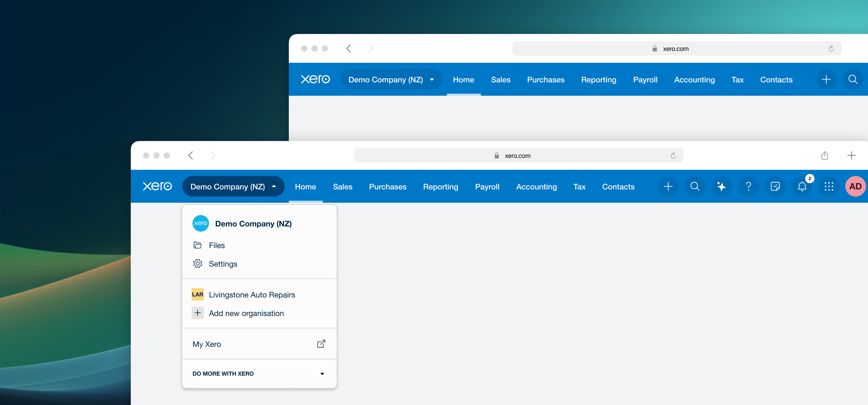Click the front browser xero.com address field
Image resolution: width=868 pixels, height=405 pixels.
(518, 155)
